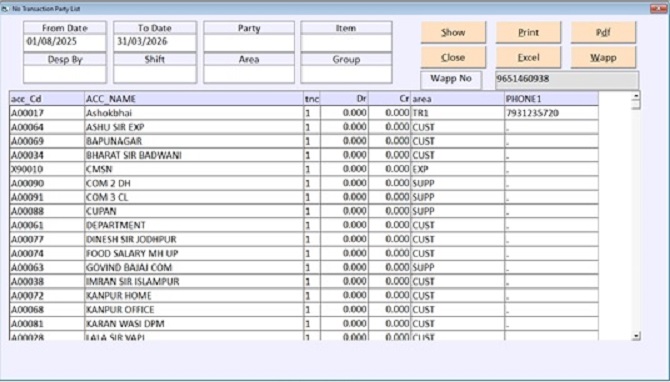
Task: Click the ACC_NAME column header
Action: (194, 99)
